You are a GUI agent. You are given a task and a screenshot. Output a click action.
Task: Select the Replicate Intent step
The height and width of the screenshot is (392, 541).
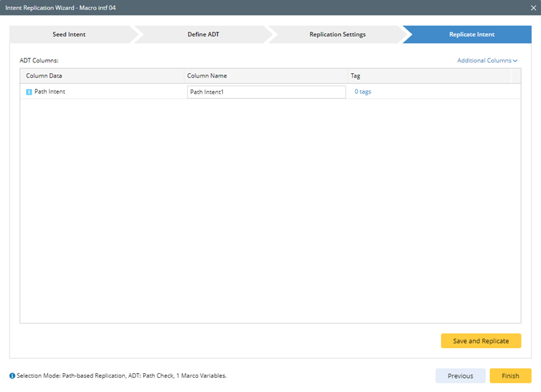(x=471, y=34)
